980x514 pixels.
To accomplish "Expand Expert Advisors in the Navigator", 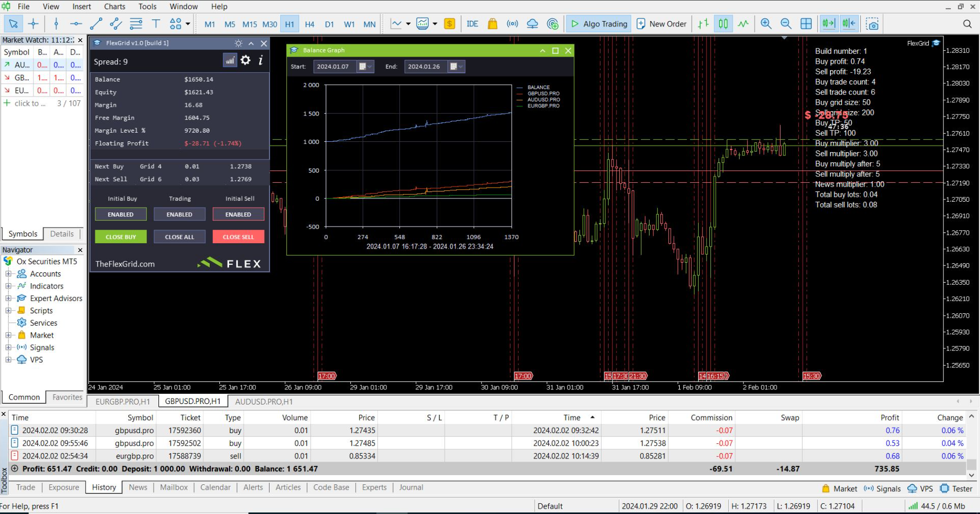I will [8, 298].
